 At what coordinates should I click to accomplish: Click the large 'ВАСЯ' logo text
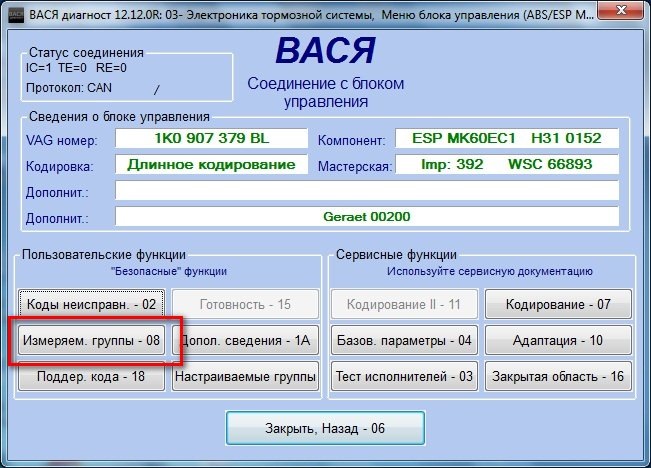326,50
